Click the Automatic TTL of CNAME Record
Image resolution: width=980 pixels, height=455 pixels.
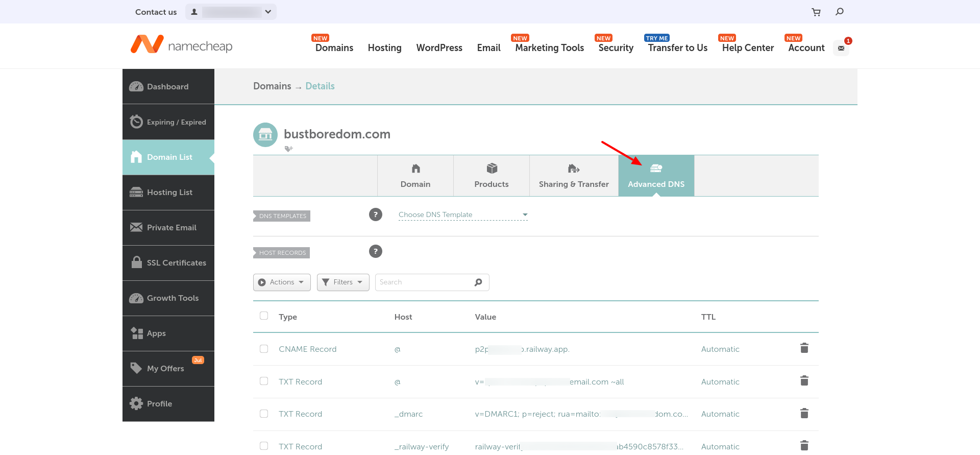click(720, 349)
